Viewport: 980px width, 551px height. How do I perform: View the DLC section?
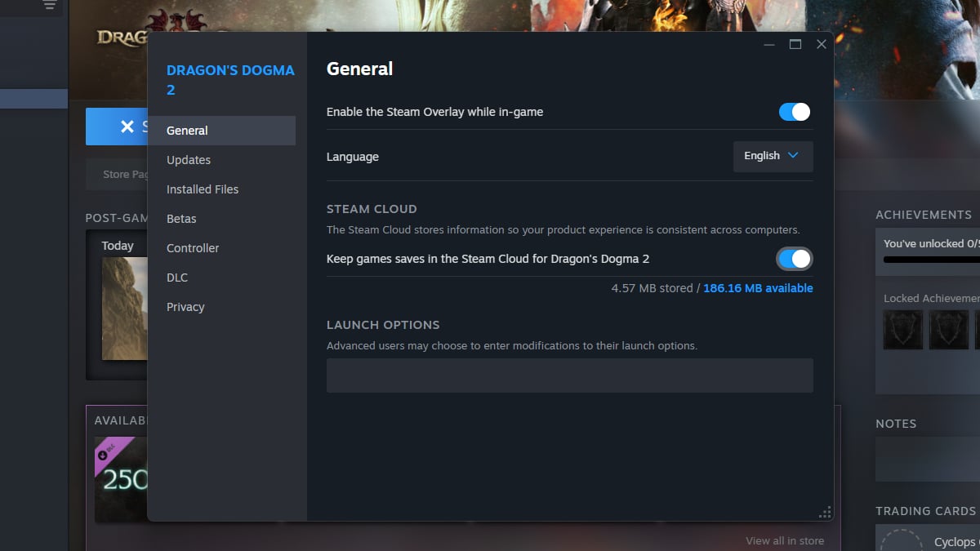coord(176,278)
